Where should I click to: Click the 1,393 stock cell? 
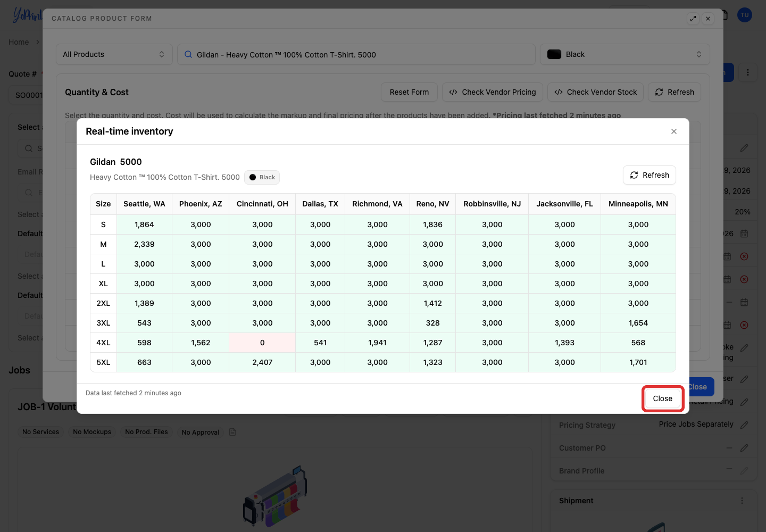(565, 343)
